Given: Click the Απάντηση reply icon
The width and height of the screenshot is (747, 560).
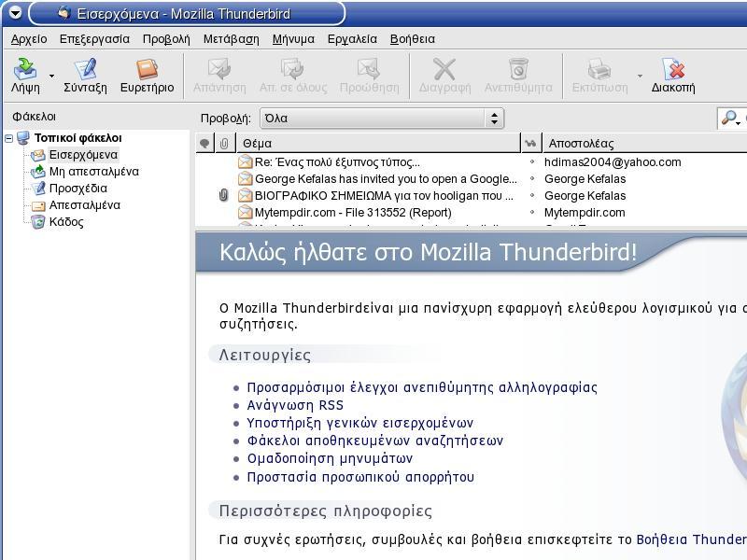Looking at the screenshot, I should click(219, 69).
